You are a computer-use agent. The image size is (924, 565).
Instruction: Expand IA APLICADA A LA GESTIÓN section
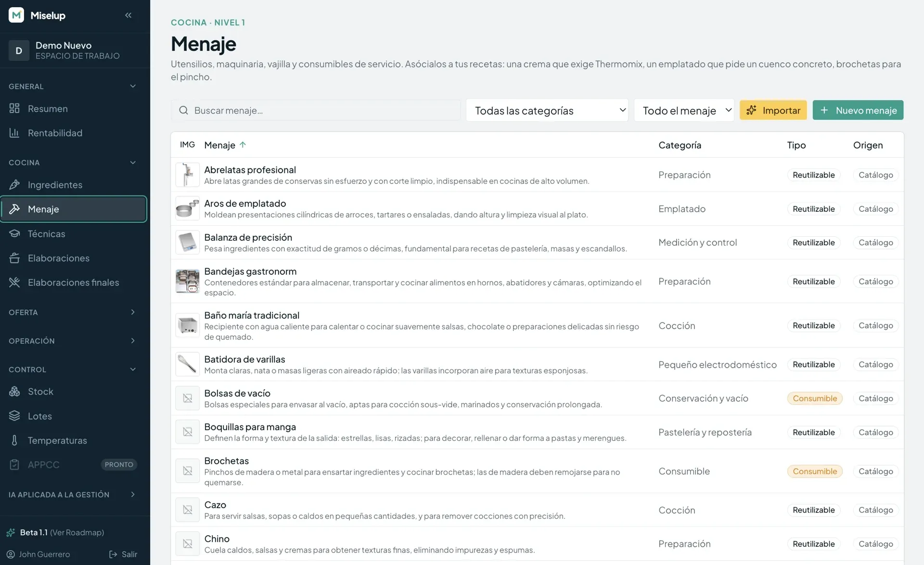[73, 495]
